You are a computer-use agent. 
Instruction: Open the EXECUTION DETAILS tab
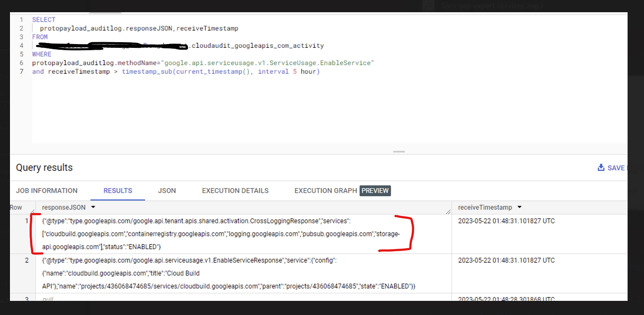coord(235,190)
